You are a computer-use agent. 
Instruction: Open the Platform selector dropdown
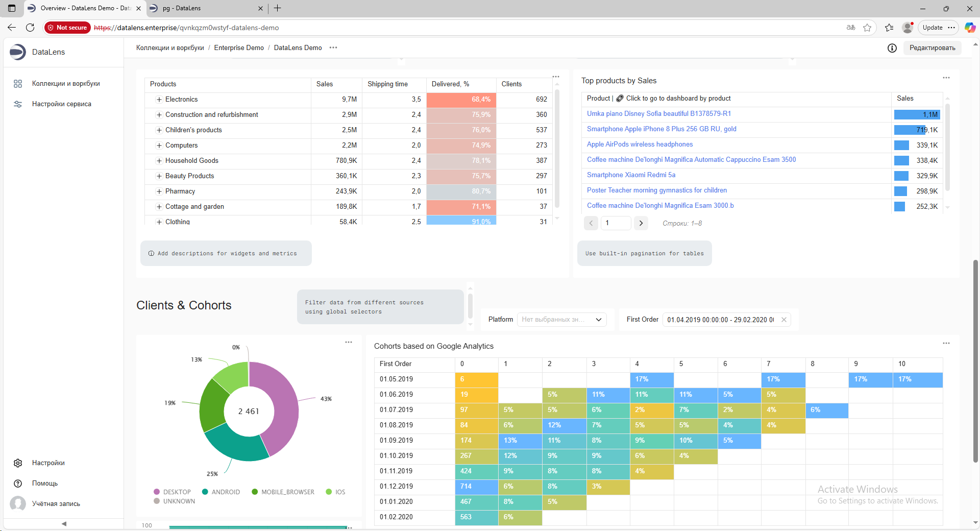[561, 320]
